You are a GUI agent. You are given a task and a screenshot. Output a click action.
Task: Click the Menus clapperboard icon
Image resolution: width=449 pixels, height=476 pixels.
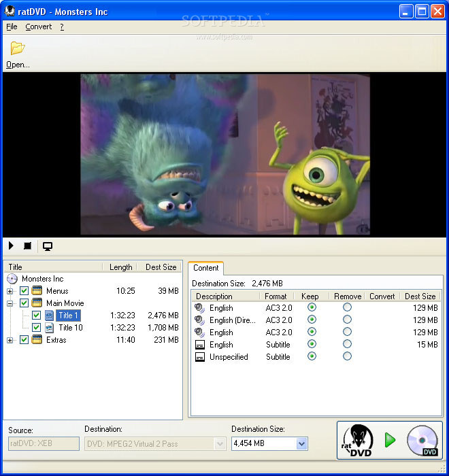pyautogui.click(x=37, y=290)
